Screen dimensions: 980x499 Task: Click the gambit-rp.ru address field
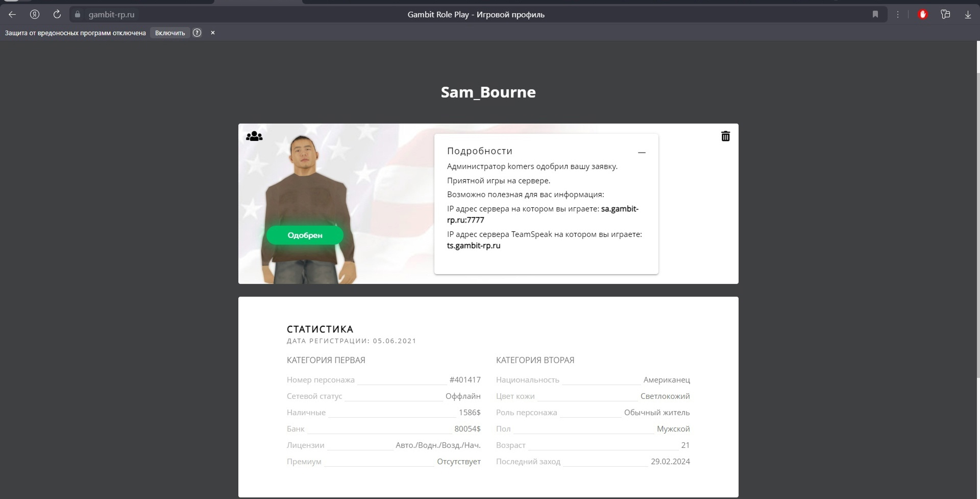tap(111, 14)
